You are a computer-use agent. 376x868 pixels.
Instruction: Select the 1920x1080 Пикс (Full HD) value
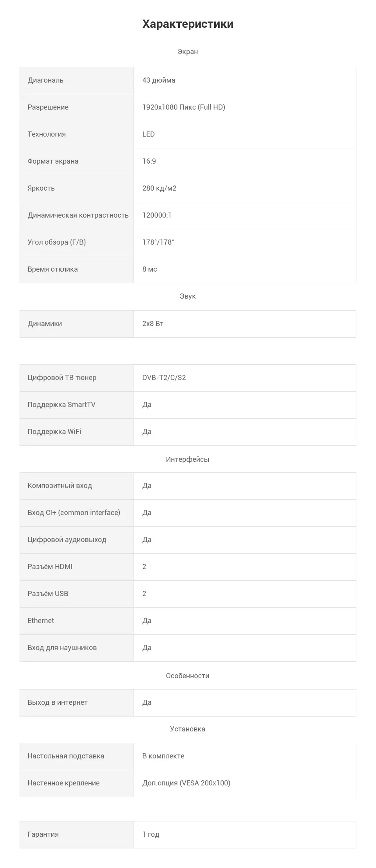coord(184,107)
